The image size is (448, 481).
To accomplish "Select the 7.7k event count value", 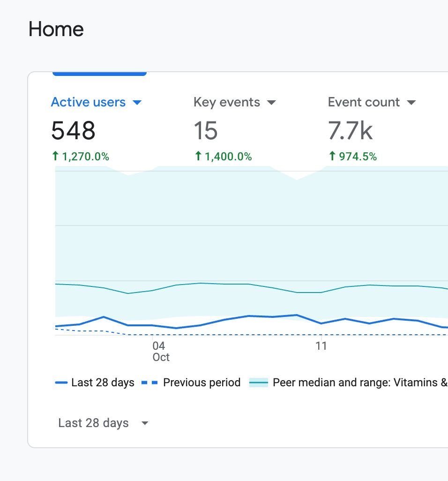I will tap(350, 130).
